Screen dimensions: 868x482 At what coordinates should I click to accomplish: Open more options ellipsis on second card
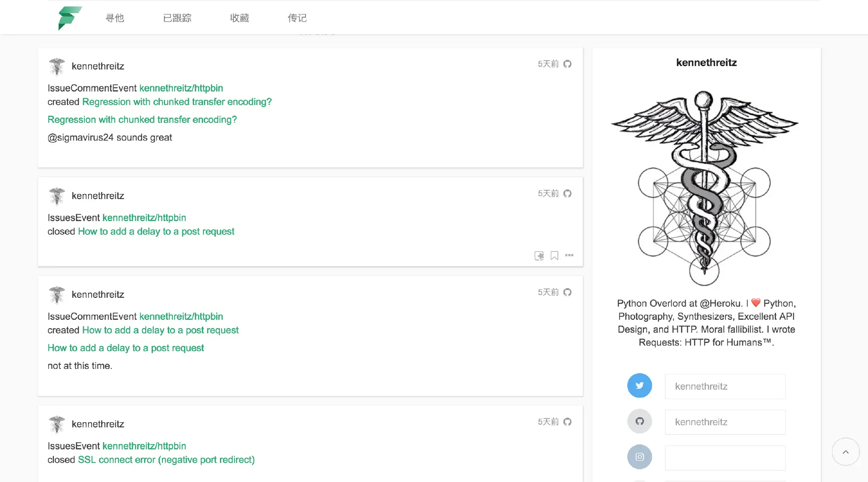point(569,255)
